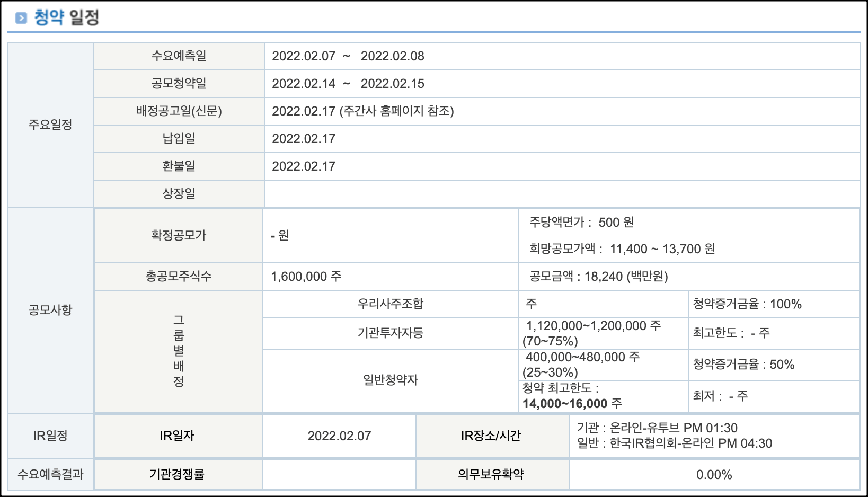Click the 기관투자자등 cell
Viewport: 868px width, 497px height.
391,333
